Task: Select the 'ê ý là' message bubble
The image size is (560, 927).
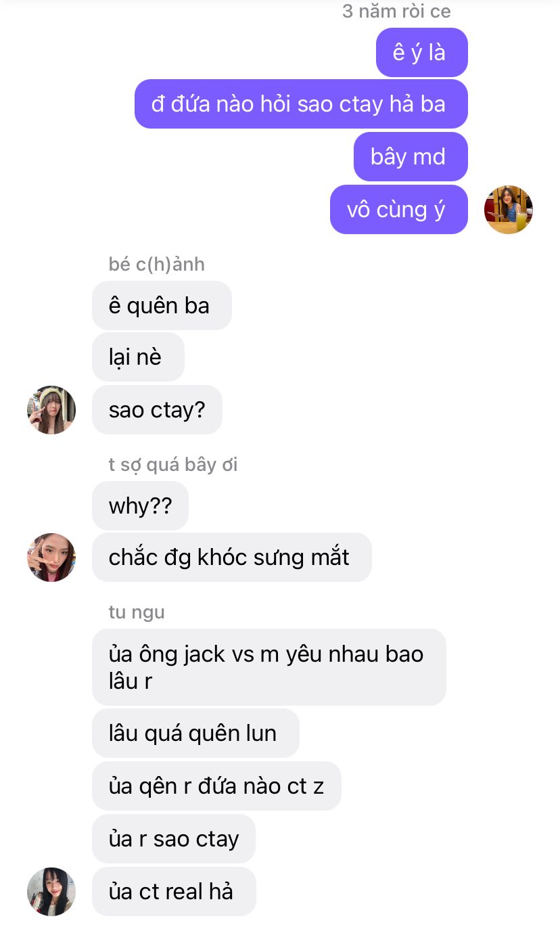Action: click(422, 52)
